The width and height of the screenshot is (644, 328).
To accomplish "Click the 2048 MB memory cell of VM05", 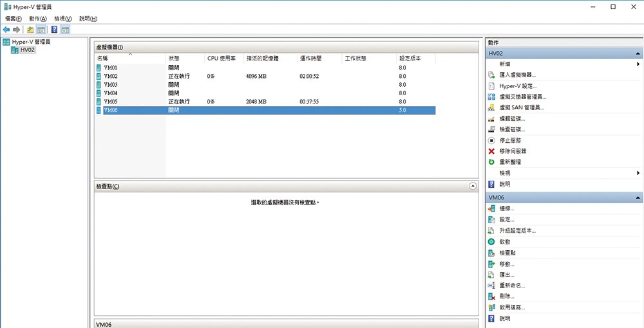I will point(256,102).
